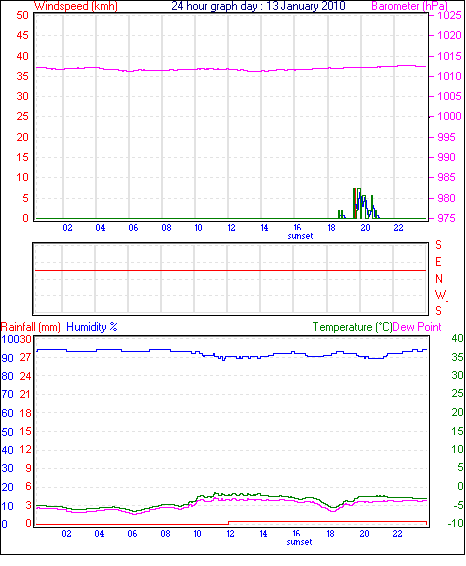Click barometer axis value 975
This screenshot has height=566, width=466.
pos(447,218)
